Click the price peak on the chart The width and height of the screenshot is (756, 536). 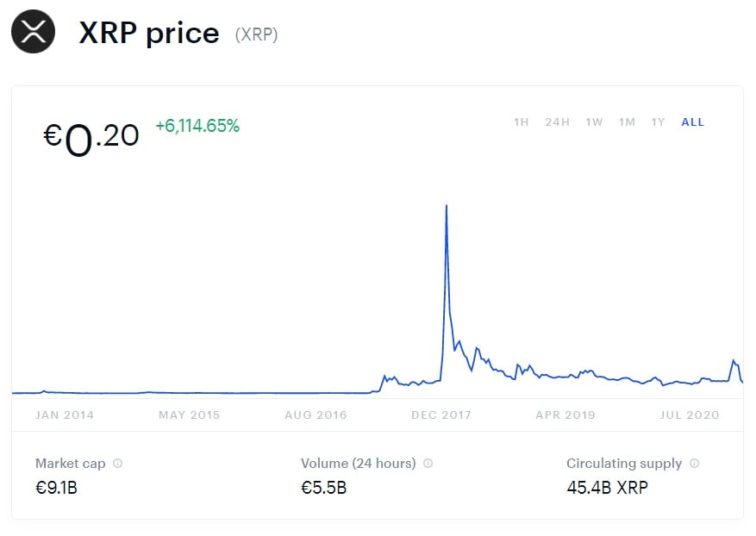pos(446,206)
